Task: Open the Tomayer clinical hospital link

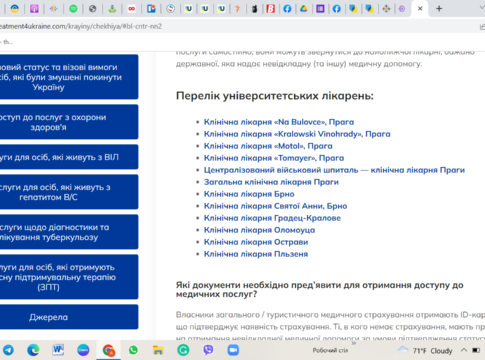Action: pos(274,158)
